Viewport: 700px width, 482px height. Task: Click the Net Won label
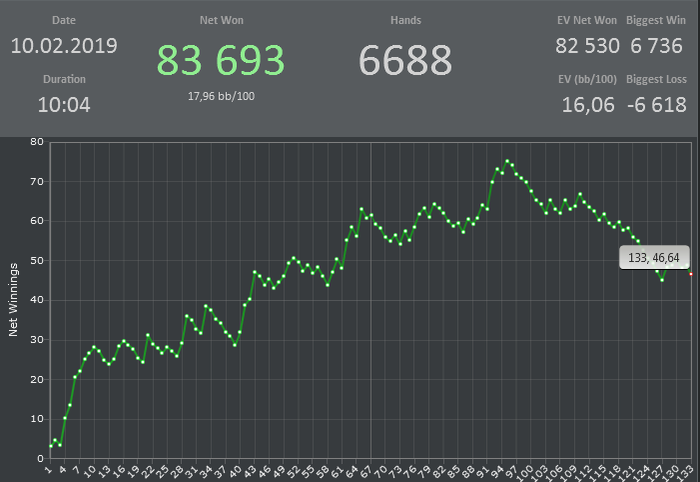pos(221,20)
